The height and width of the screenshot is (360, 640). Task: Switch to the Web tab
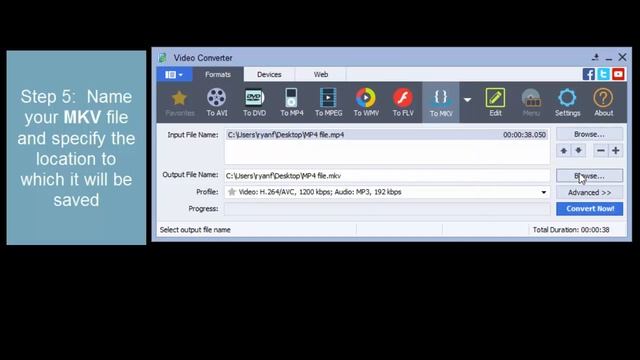click(x=321, y=75)
